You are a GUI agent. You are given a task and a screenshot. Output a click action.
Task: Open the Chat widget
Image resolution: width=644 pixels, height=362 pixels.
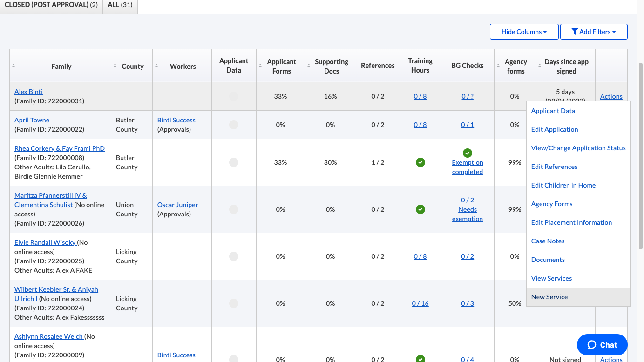pos(602,345)
